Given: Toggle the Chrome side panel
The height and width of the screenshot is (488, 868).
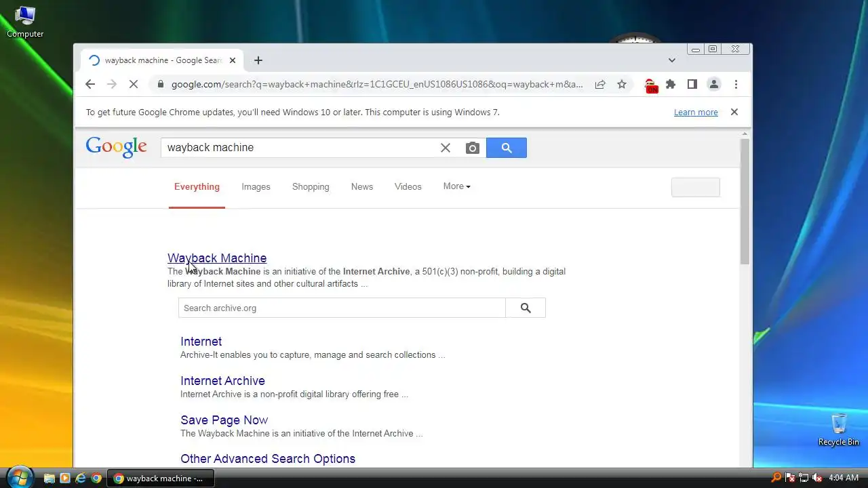Looking at the screenshot, I should (x=692, y=84).
